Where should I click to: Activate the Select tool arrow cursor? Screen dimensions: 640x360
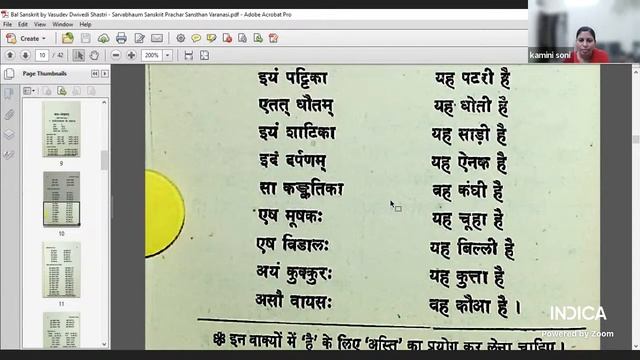(78, 55)
